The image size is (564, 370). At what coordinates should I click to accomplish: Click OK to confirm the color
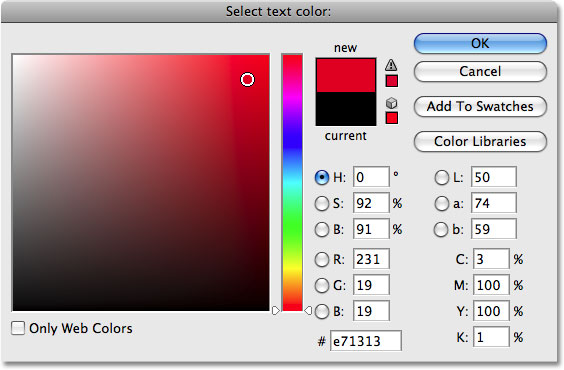480,44
